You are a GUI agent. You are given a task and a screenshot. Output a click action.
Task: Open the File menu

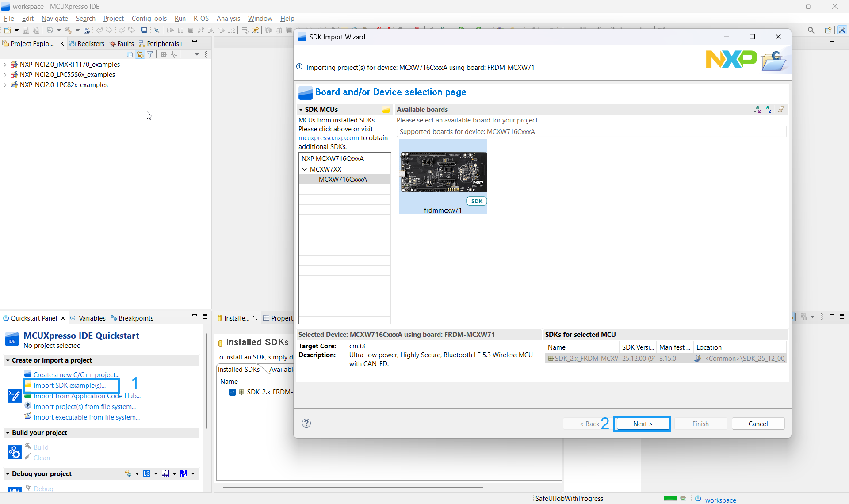pyautogui.click(x=9, y=18)
